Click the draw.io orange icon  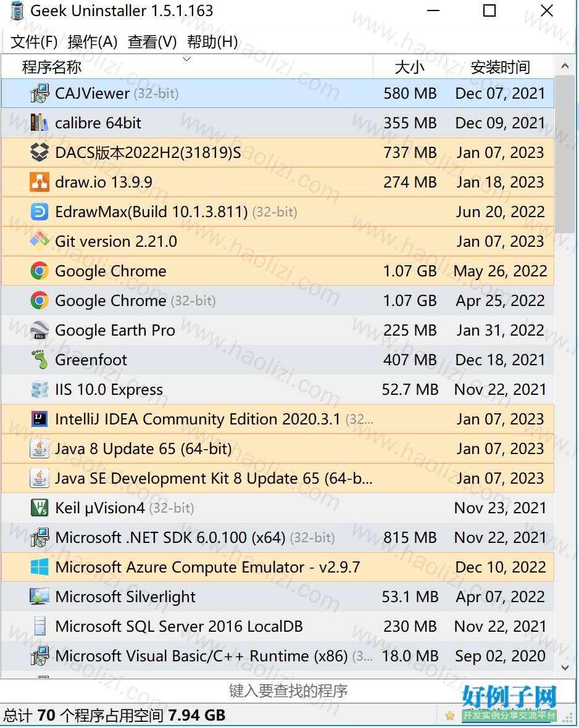click(40, 182)
